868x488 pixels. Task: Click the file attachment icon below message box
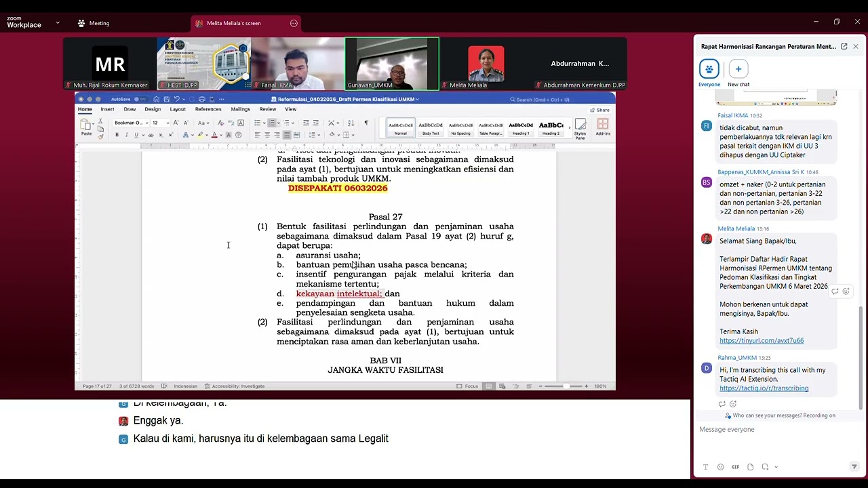point(750,467)
